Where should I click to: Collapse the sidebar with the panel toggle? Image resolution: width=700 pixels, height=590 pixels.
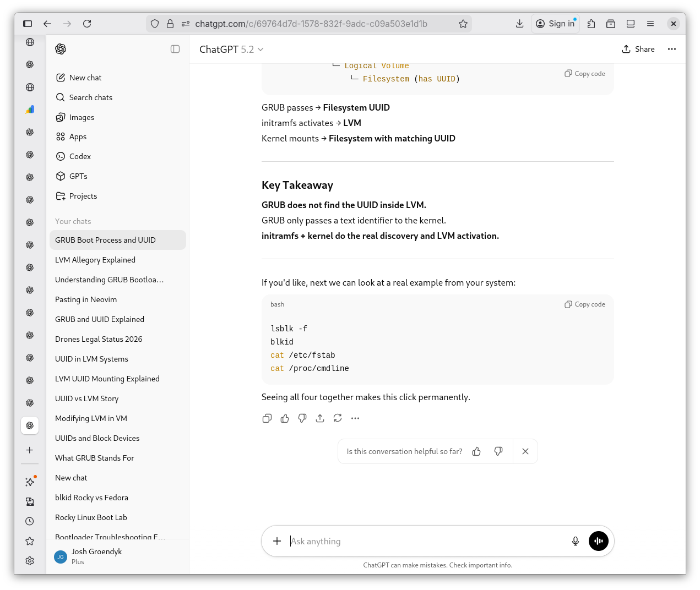175,49
